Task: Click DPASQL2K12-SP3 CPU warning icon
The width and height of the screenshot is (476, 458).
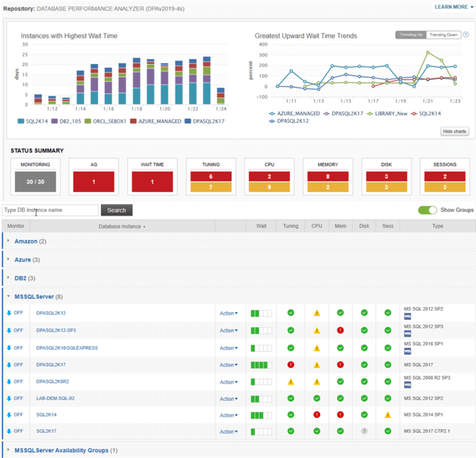Action: [x=317, y=330]
